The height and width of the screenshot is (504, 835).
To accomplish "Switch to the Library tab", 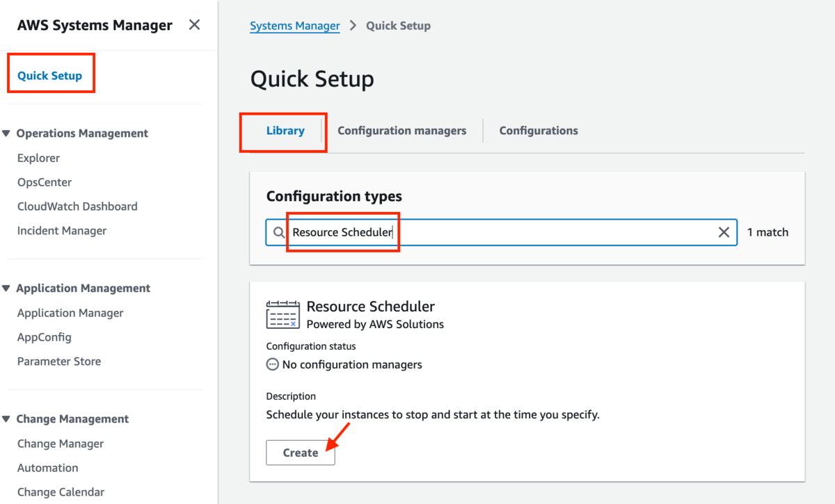I will pos(285,130).
